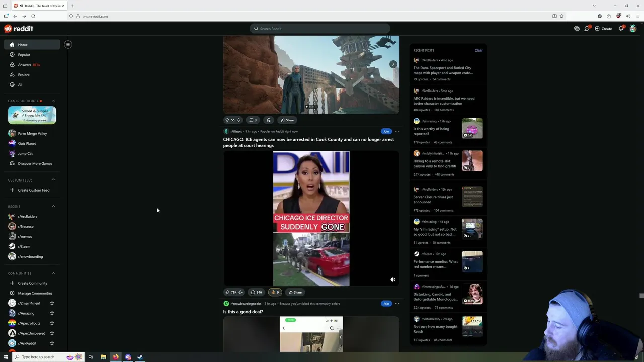Open the 346 comments on the ICE post
The width and height of the screenshot is (644, 362).
click(257, 292)
